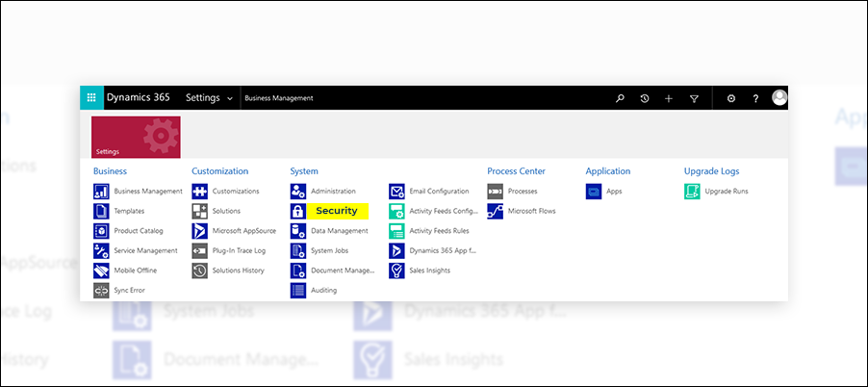The height and width of the screenshot is (387, 868).
Task: Open Microsoft AppSource text link
Action: tap(244, 231)
